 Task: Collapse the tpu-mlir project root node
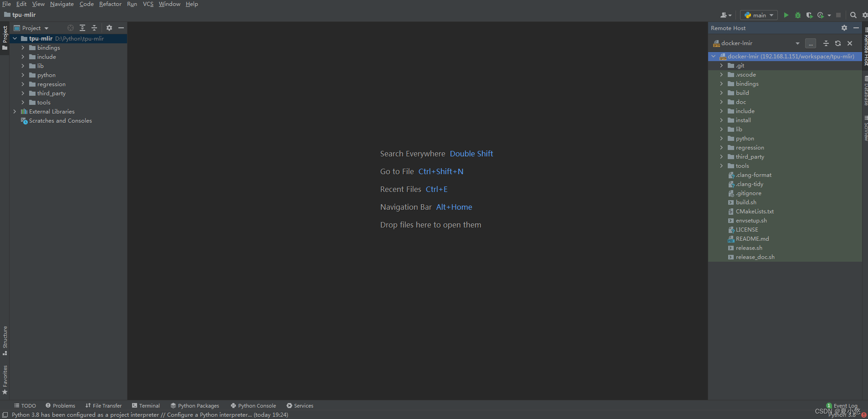click(x=15, y=39)
